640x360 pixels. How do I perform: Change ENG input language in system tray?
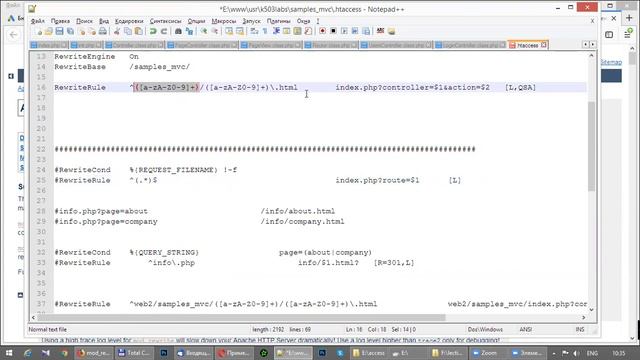(592, 353)
